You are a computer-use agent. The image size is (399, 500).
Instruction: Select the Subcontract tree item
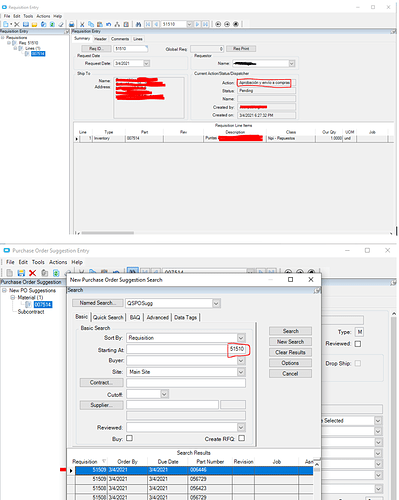tap(31, 312)
